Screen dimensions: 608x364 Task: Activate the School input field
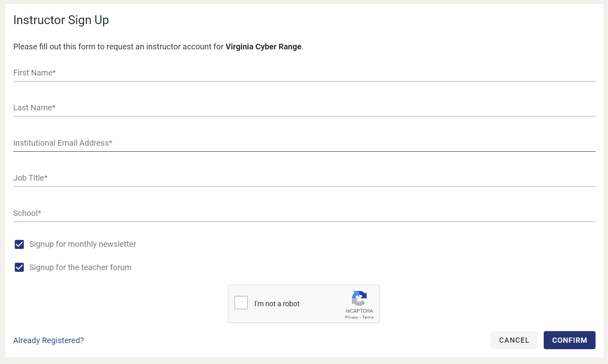point(304,213)
